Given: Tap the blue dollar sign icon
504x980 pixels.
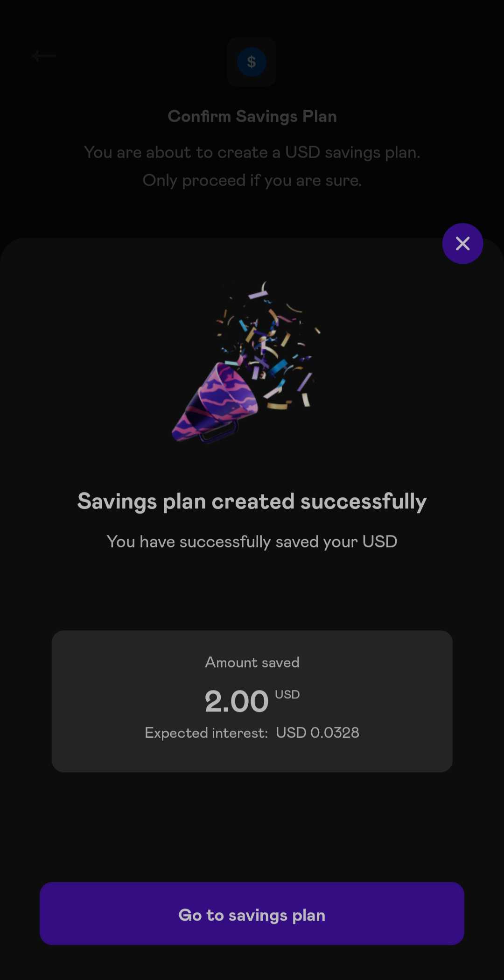Looking at the screenshot, I should (252, 62).
